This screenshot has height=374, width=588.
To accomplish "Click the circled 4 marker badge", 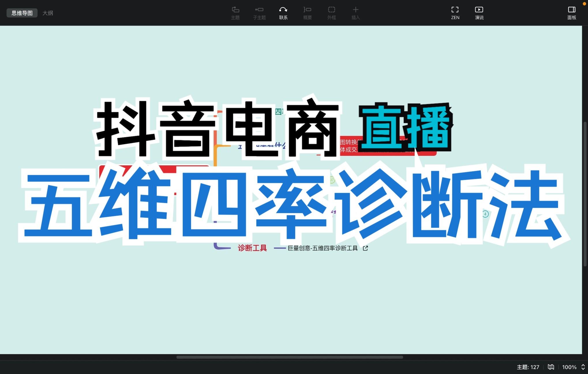I will pyautogui.click(x=485, y=214).
